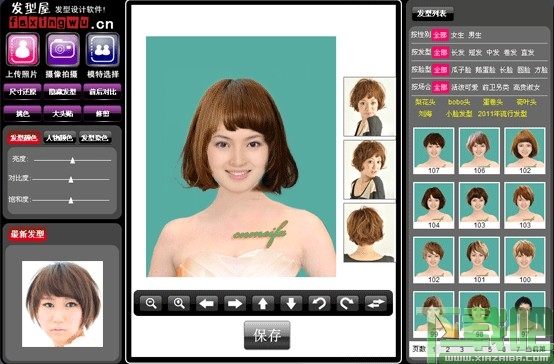Open the webcam capture (摄像拍摄) icon
The width and height of the screenshot is (554, 364).
tap(63, 49)
